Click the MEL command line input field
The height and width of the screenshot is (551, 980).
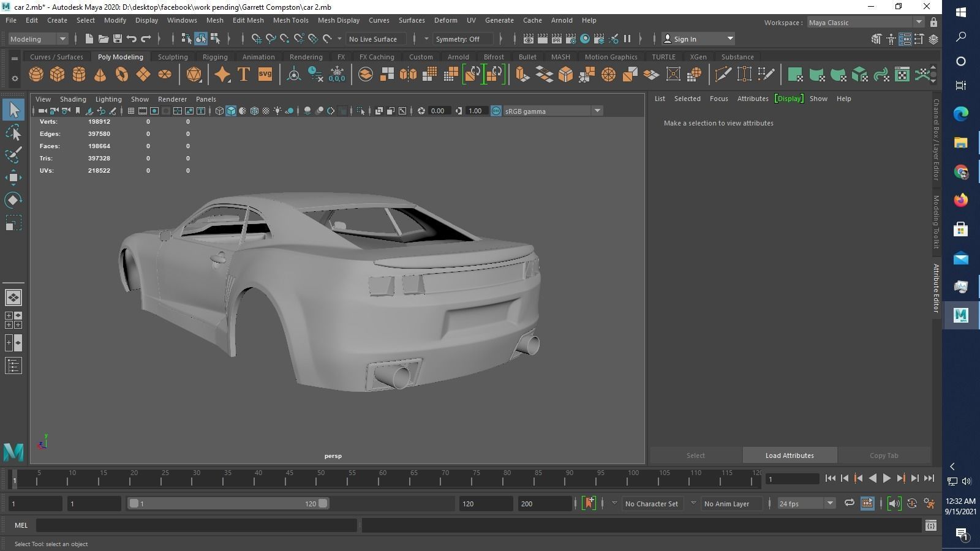(196, 525)
